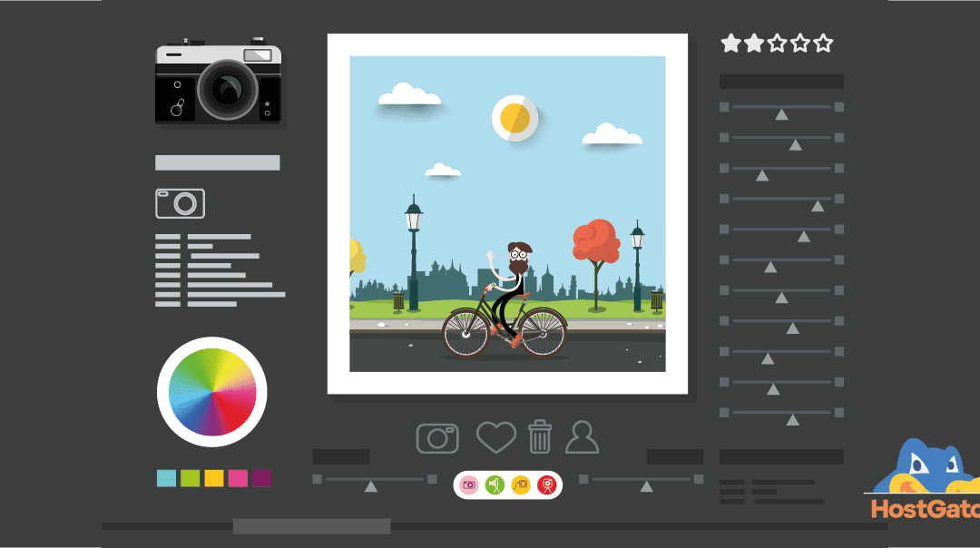
Task: Open the user profile icon
Action: click(x=582, y=436)
